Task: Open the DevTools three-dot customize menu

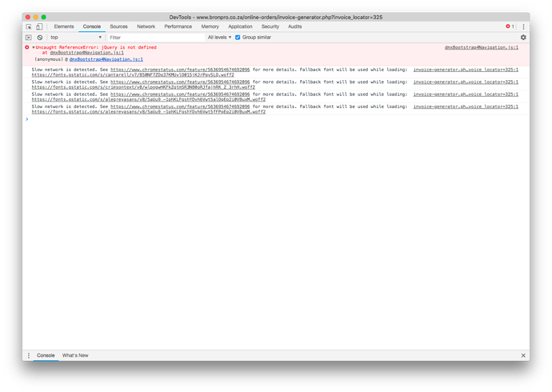Action: pos(523,26)
